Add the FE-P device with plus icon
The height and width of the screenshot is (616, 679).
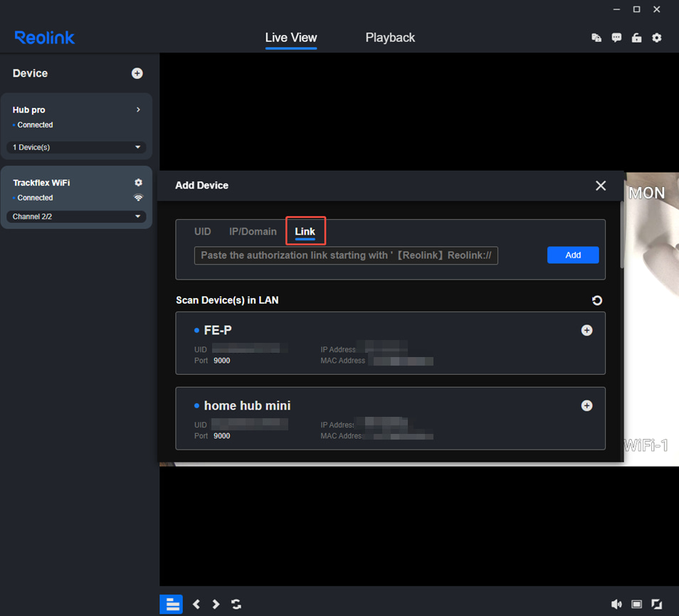[586, 330]
